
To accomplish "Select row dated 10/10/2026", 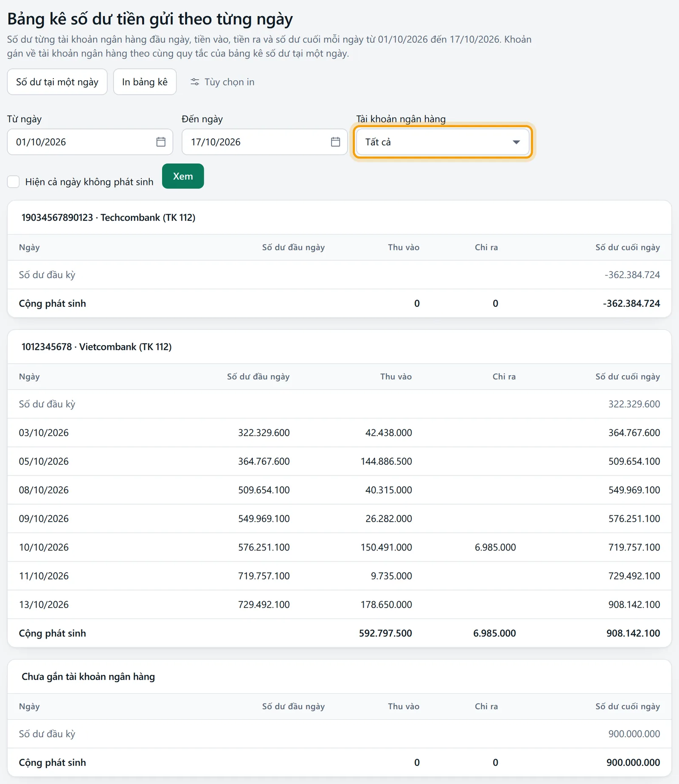I will point(339,547).
